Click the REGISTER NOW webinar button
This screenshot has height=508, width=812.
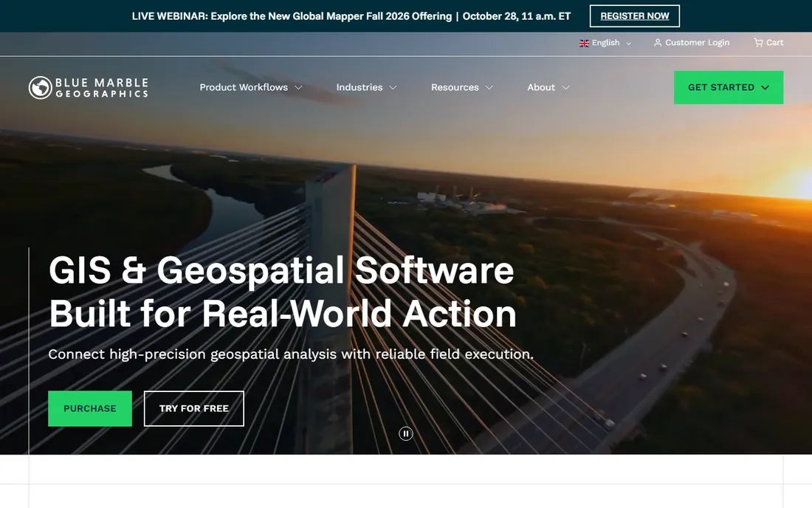(x=634, y=16)
